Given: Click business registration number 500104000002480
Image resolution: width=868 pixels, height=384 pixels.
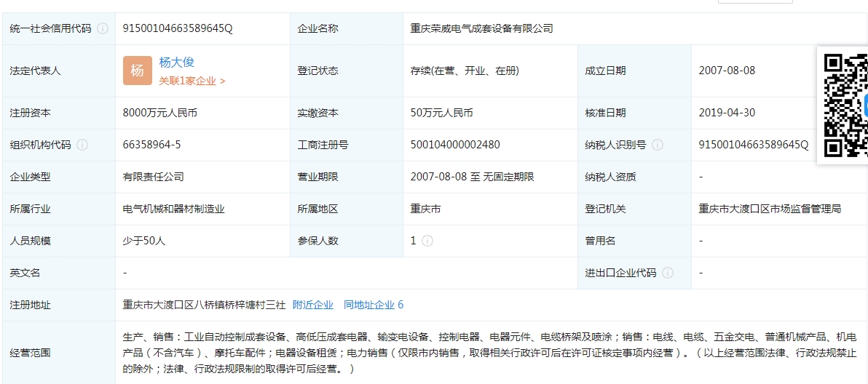Looking at the screenshot, I should point(455,145).
